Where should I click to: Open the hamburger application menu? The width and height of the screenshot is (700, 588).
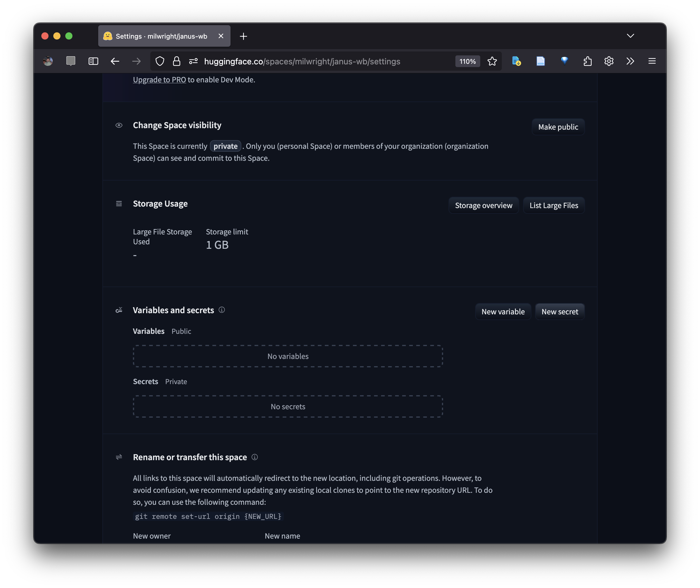(652, 61)
